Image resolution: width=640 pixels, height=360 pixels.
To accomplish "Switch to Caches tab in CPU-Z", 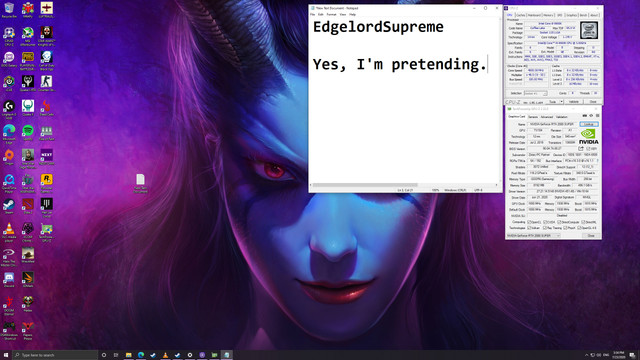I will click(x=521, y=15).
